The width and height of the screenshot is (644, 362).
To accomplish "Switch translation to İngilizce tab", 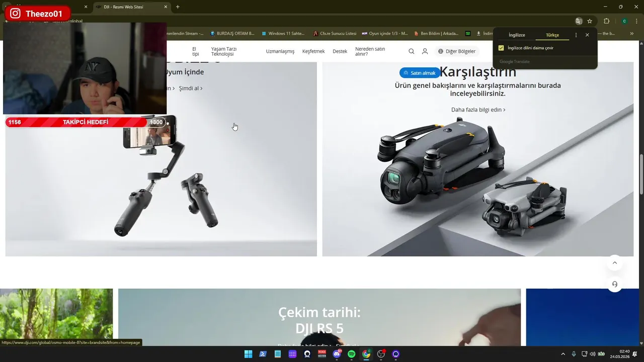I will point(517,35).
